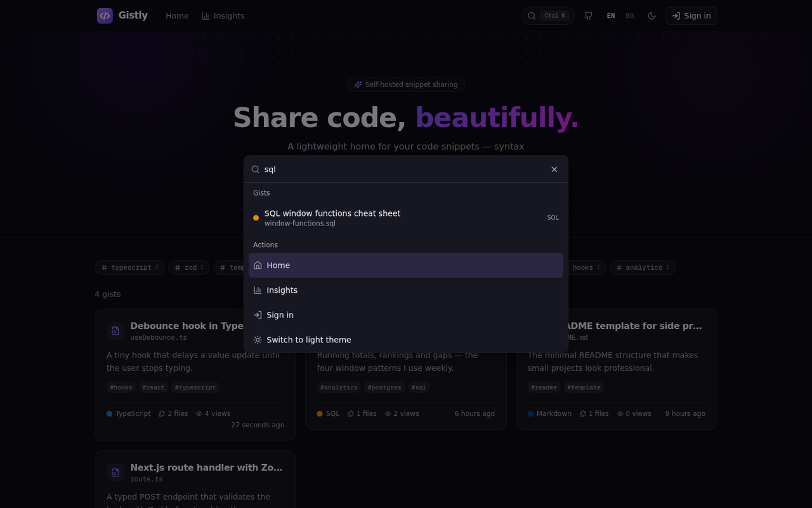Switch the language to BG
The width and height of the screenshot is (812, 508).
pos(630,16)
